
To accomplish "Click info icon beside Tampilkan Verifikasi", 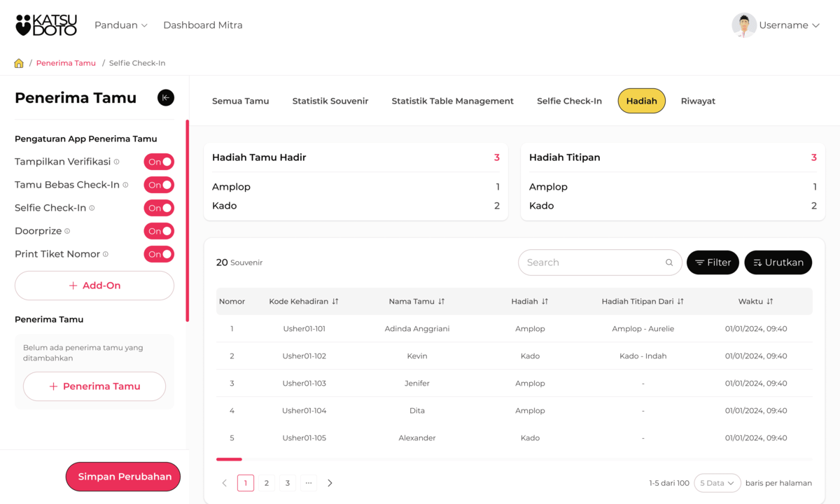I will pyautogui.click(x=117, y=162).
